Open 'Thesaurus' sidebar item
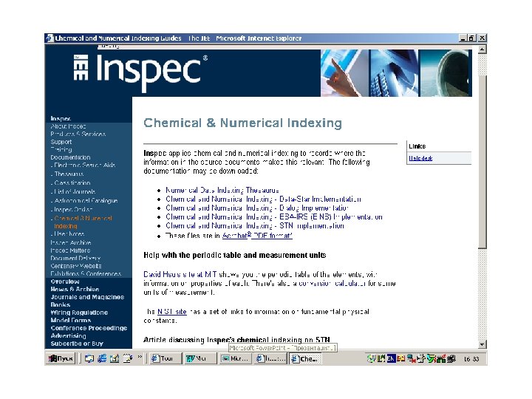 click(67, 174)
